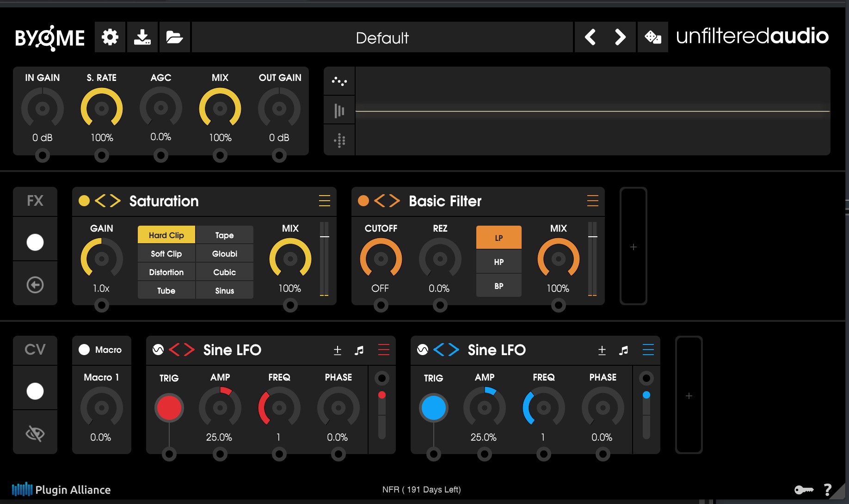Click the red Sine LFO swap arrows

[182, 350]
